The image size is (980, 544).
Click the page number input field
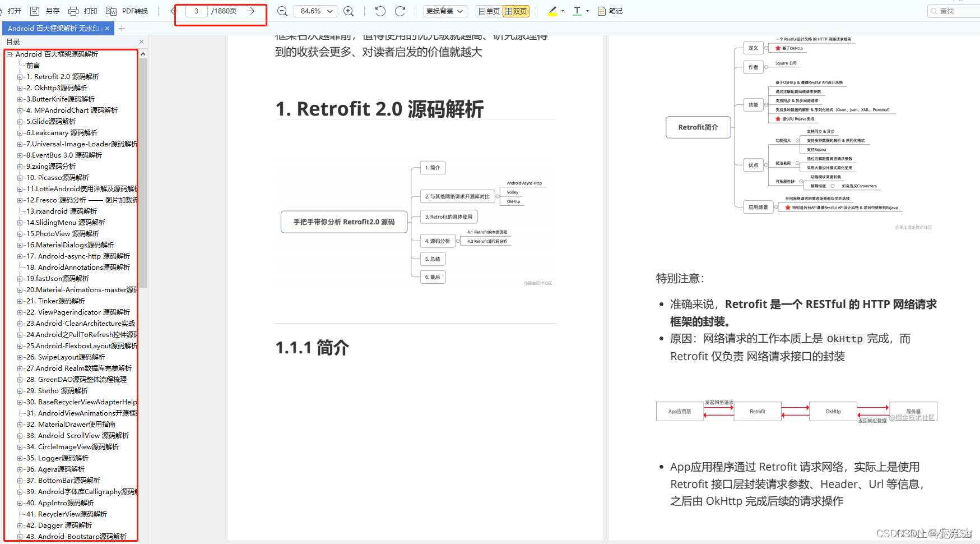(196, 11)
